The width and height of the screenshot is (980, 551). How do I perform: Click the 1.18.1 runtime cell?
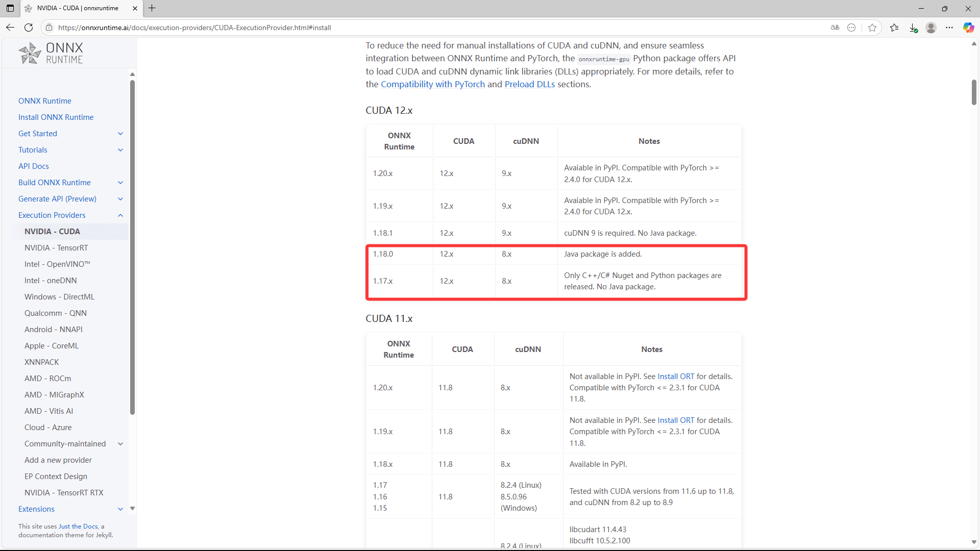399,233
